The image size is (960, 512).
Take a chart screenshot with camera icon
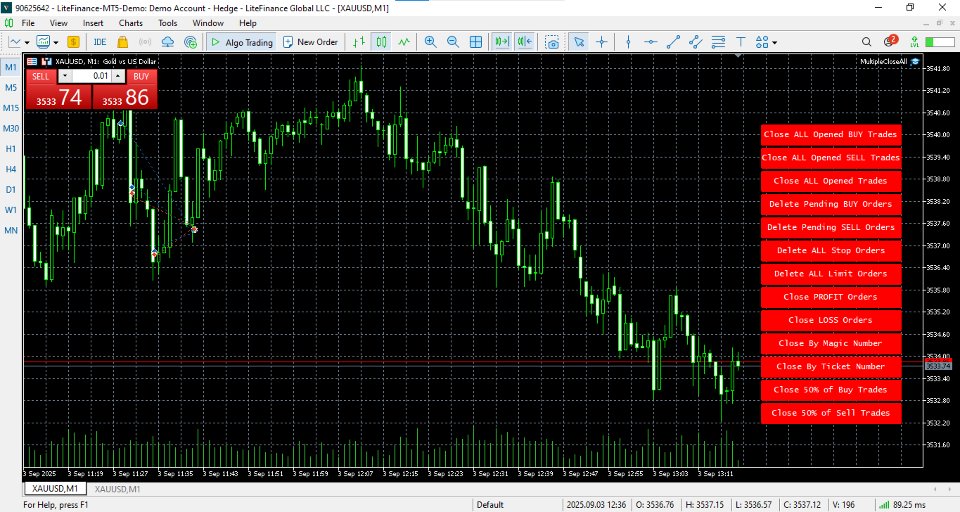pos(552,42)
